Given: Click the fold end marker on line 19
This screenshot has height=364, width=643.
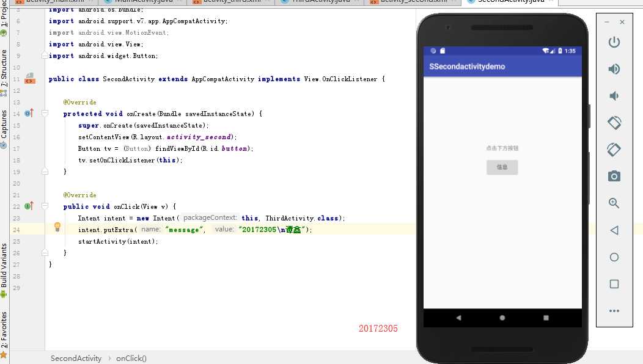Looking at the screenshot, I should tap(45, 172).
